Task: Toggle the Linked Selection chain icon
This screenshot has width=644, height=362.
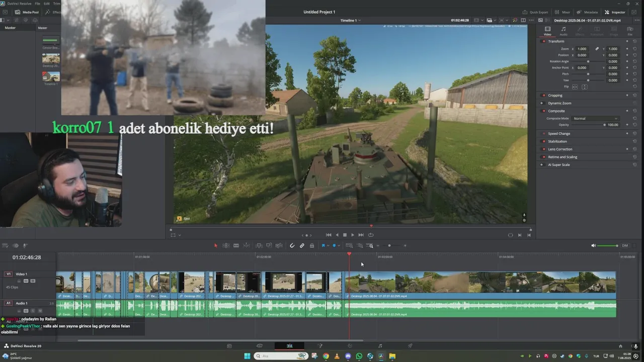Action: pos(302,245)
